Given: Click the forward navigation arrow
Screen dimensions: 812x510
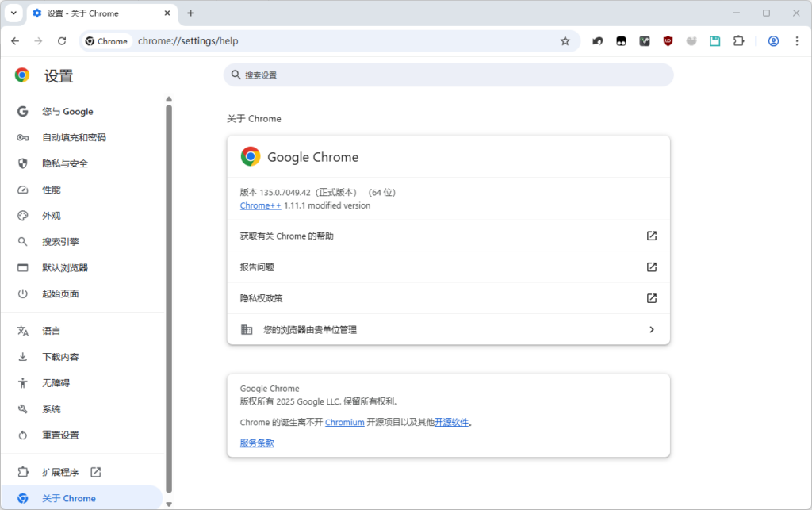Looking at the screenshot, I should [x=38, y=41].
